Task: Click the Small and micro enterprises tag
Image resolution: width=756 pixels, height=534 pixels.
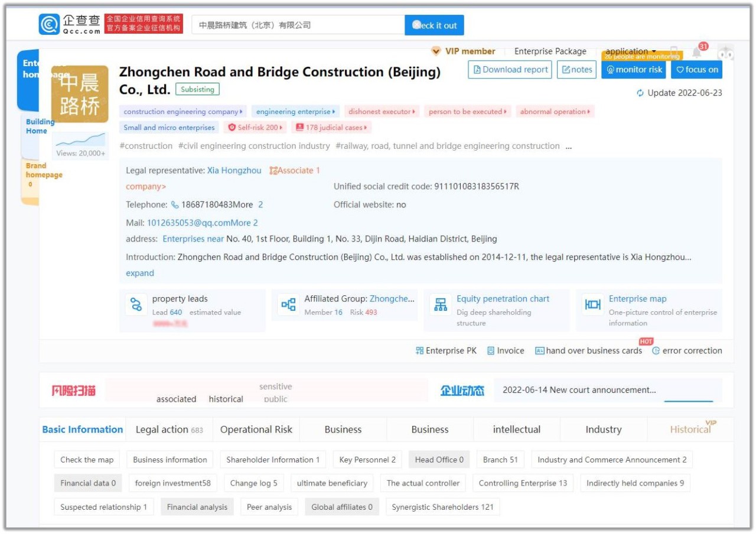Action: click(x=169, y=128)
